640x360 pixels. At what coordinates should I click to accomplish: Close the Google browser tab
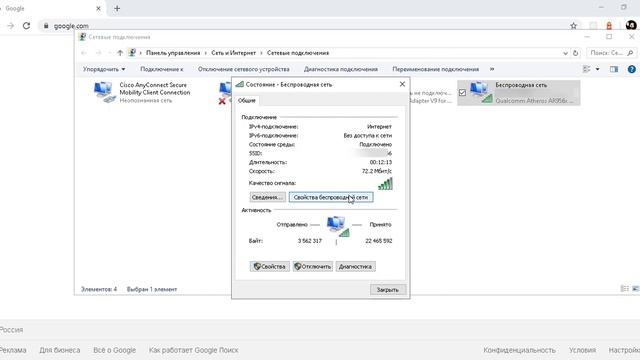[98, 8]
